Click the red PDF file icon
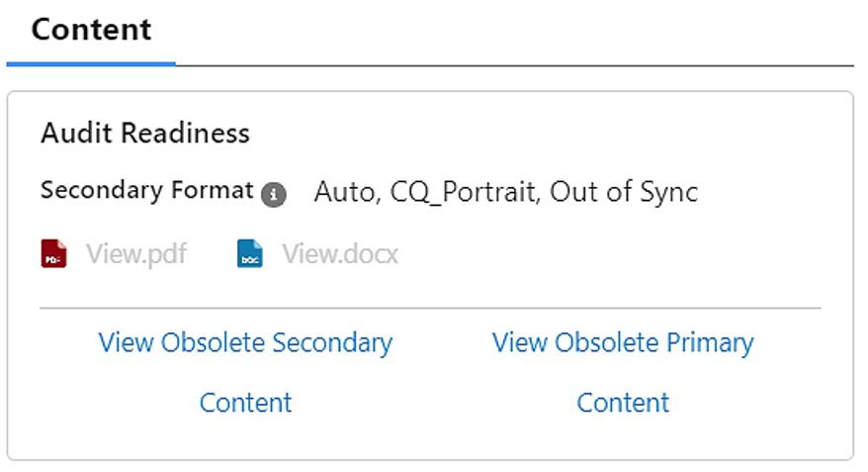Viewport: 868px width, 472px height. 54,254
